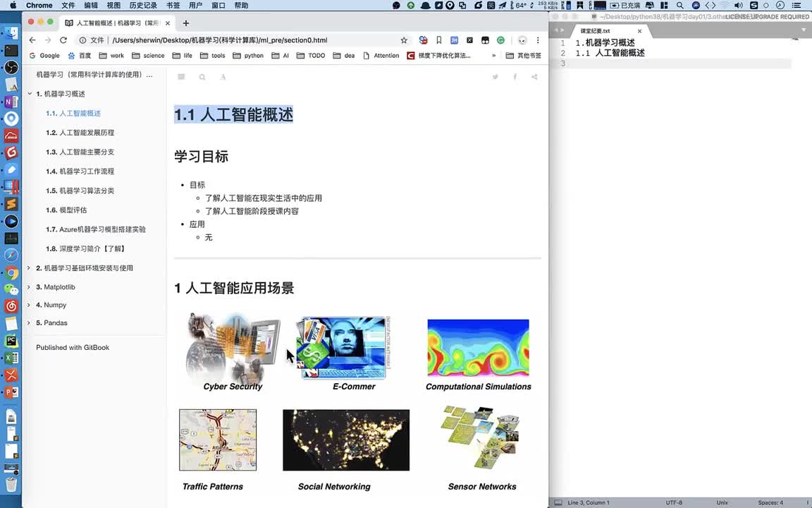Open the python bookmarks folder

(248, 56)
